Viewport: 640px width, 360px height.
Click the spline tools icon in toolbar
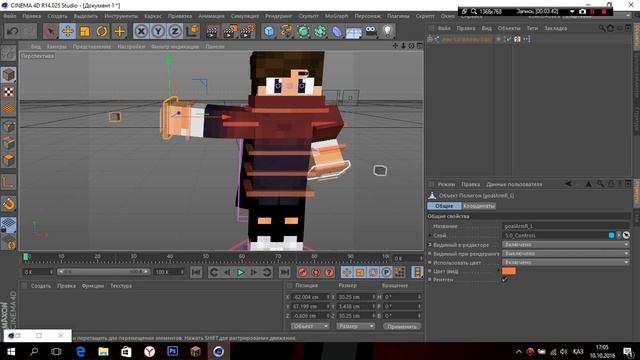point(286,31)
